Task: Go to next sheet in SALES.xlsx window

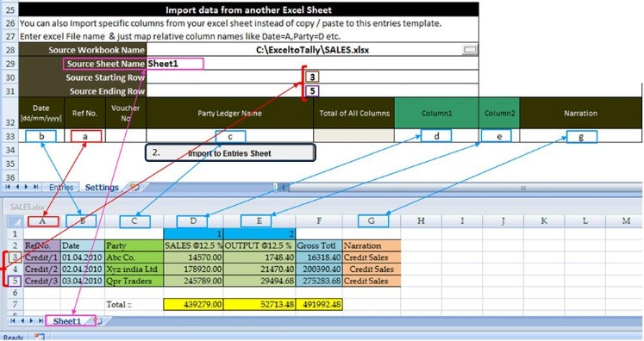Action: coord(31,320)
